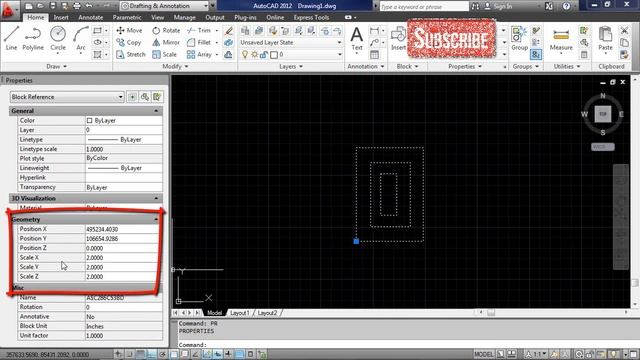
Task: Click the keyword search input field
Action: click(424, 7)
